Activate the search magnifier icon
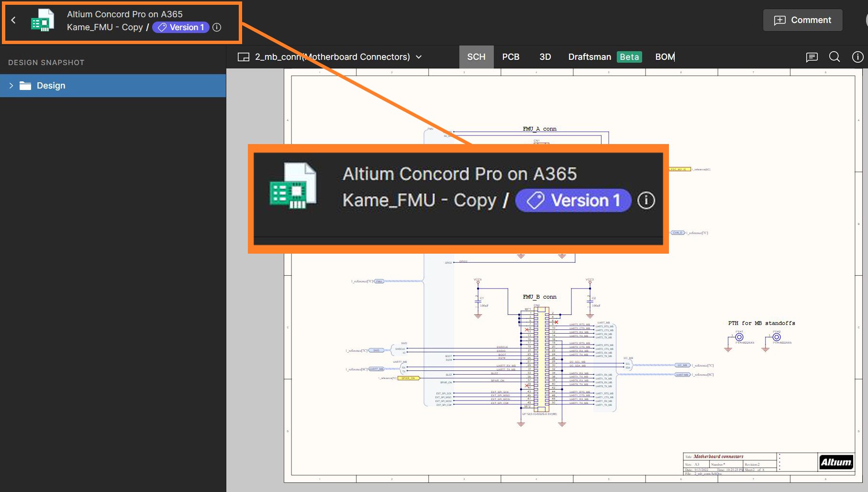868x492 pixels. [x=835, y=57]
